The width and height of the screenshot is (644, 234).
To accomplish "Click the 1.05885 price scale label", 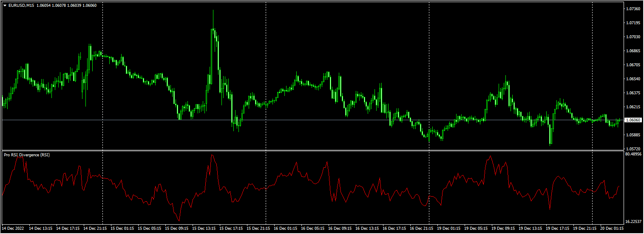I will click(x=633, y=135).
